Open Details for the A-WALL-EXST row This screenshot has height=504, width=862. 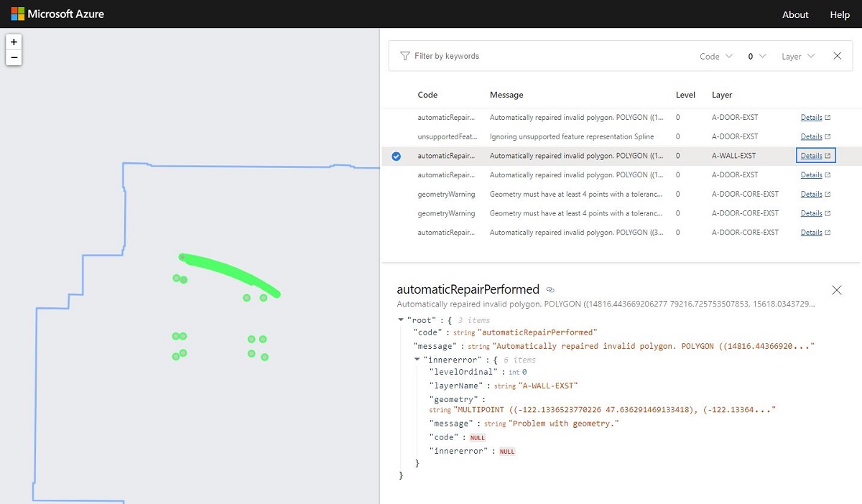(815, 156)
